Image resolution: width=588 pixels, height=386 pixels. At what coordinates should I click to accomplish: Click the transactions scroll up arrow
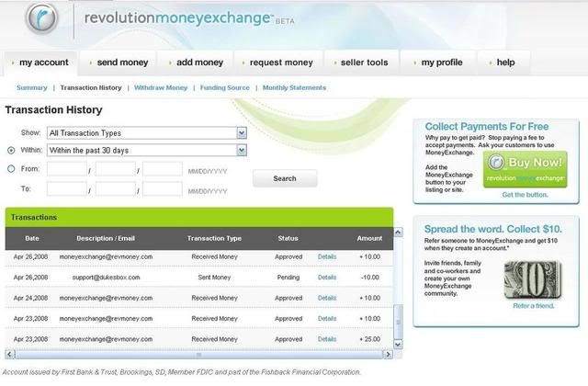398,233
